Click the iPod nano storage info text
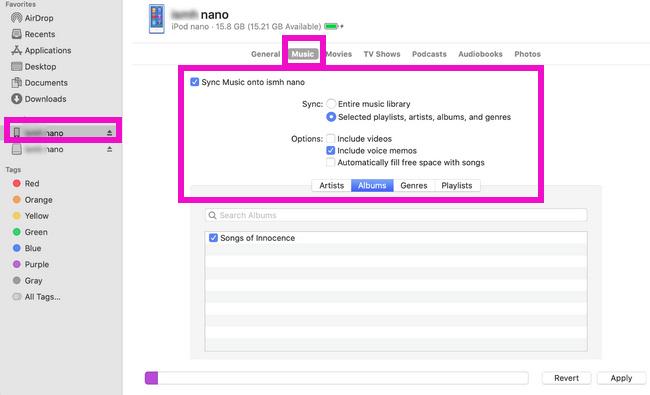Screen dimensions: 650x395 [246, 27]
